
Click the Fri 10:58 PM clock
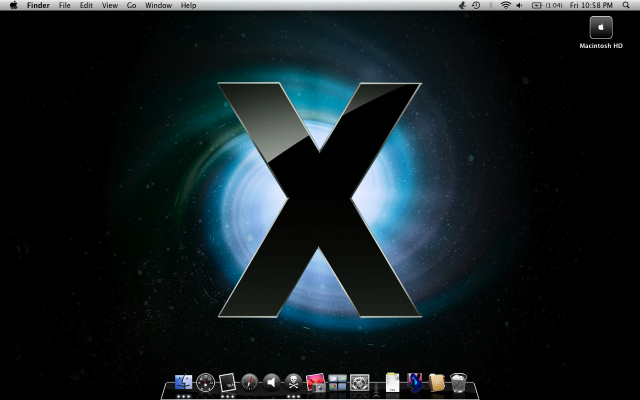pos(591,5)
